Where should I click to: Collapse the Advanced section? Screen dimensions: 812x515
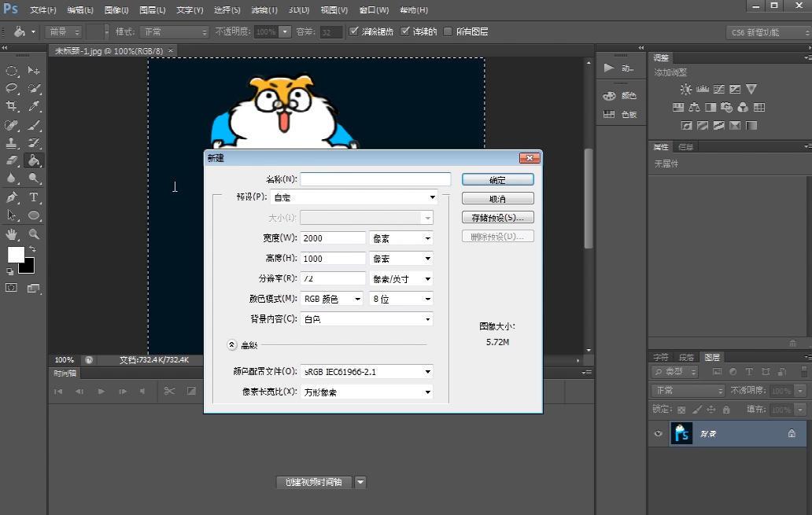coord(232,344)
